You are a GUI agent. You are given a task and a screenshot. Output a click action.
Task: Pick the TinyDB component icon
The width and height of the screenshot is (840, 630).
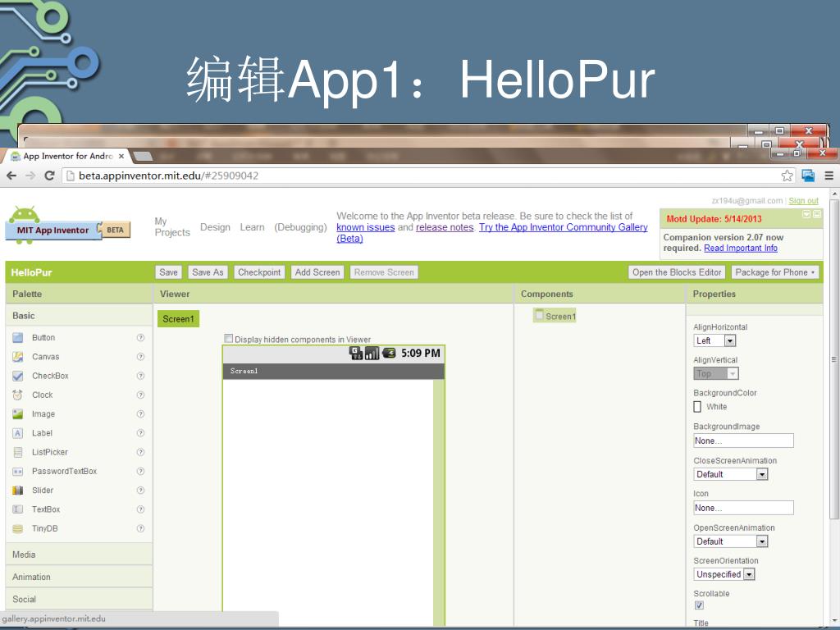click(x=18, y=529)
